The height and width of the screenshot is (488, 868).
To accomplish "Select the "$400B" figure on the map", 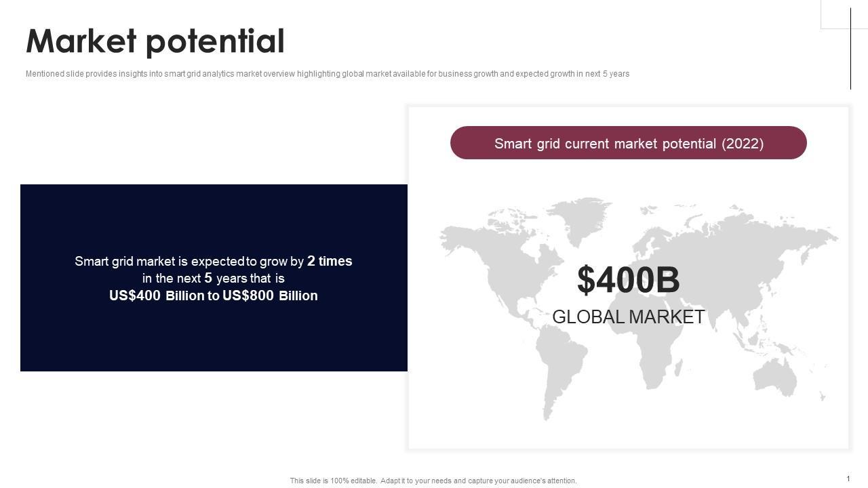I will 628,280.
